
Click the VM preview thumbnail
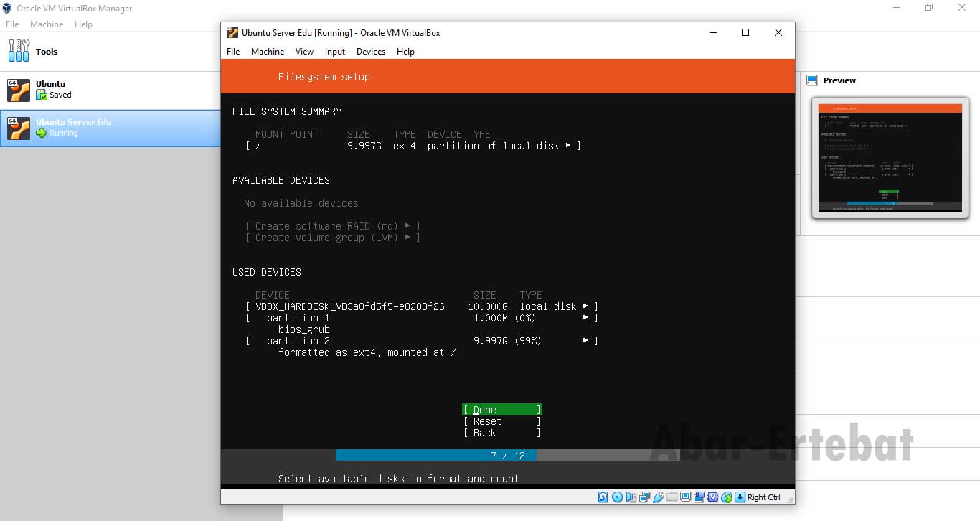pos(890,158)
